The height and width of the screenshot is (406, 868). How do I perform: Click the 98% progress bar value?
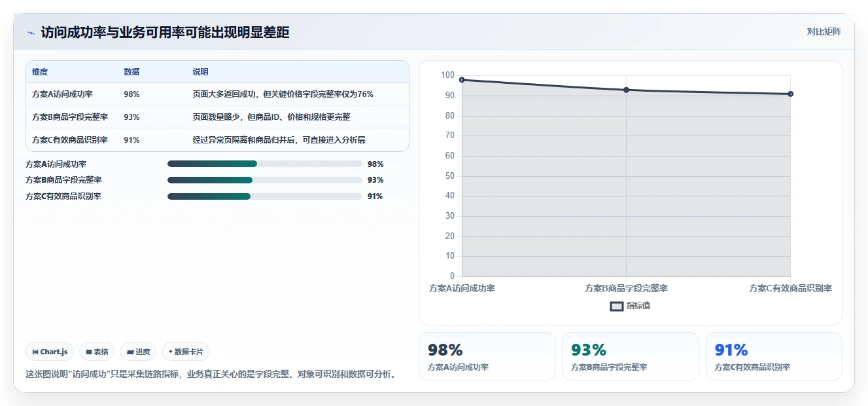[x=375, y=164]
